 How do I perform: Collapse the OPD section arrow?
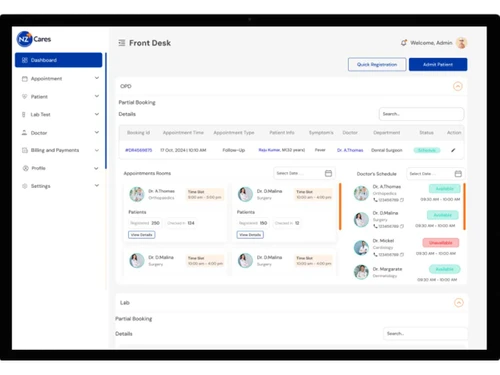(458, 86)
